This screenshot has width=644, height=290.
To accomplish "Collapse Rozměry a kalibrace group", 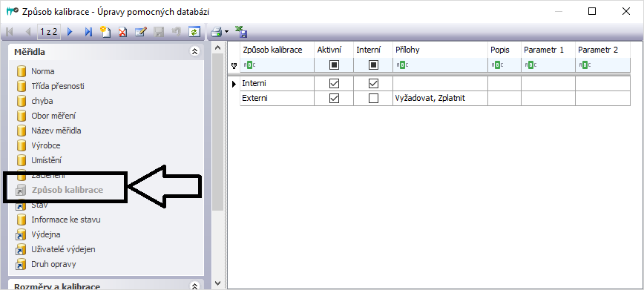I will pyautogui.click(x=194, y=286).
